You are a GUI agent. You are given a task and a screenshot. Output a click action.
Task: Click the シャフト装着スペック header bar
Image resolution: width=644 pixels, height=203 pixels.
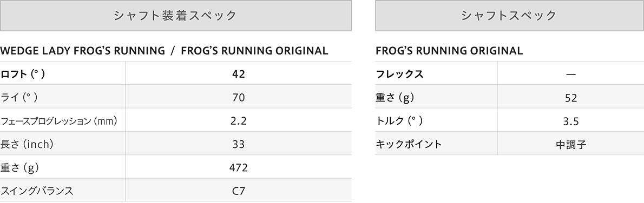point(176,16)
